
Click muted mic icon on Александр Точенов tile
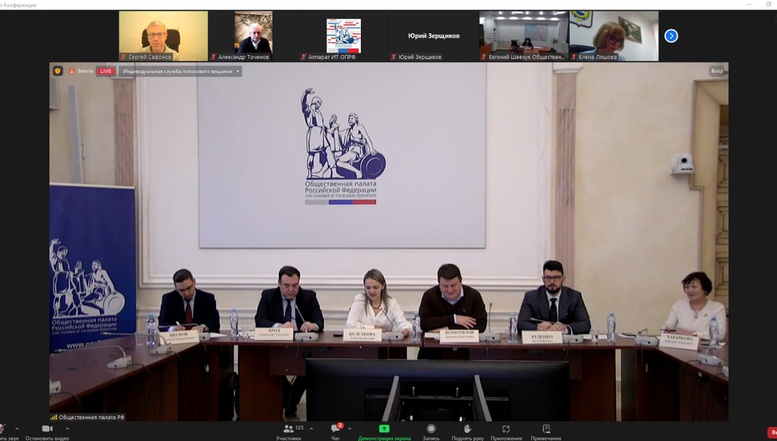click(x=214, y=57)
